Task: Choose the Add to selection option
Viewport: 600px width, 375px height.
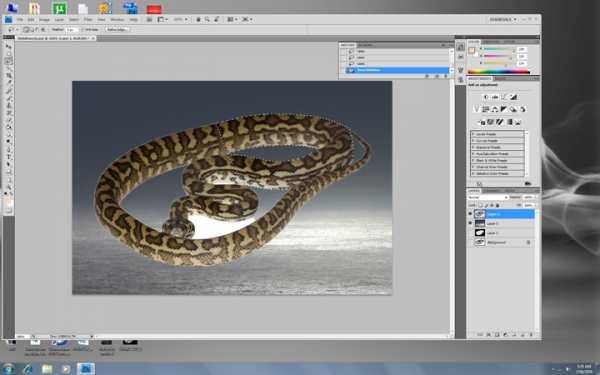Action: click(x=32, y=29)
